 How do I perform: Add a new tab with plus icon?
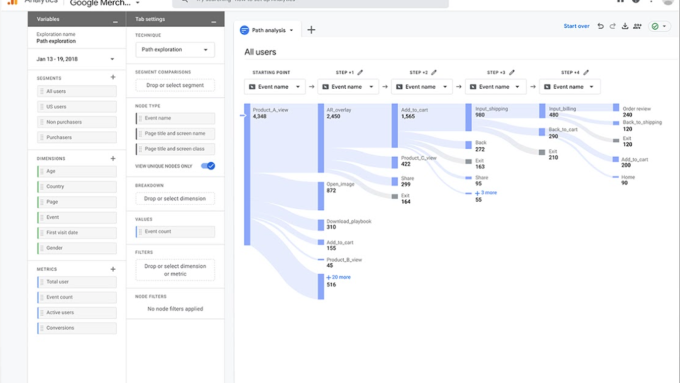[311, 30]
